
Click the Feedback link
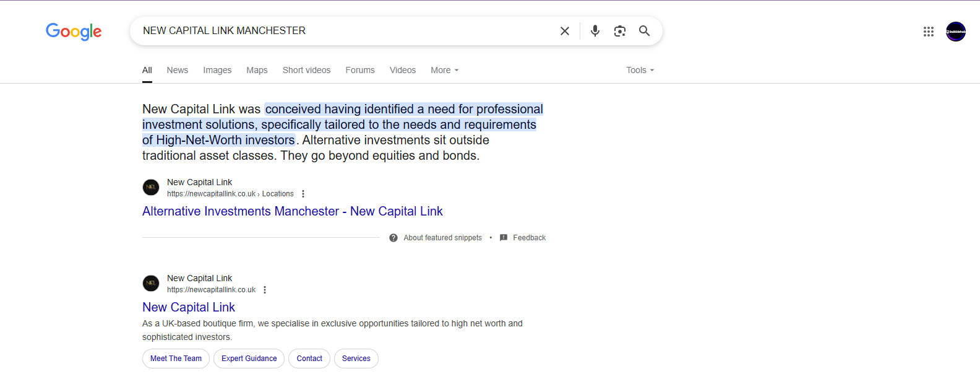(529, 238)
